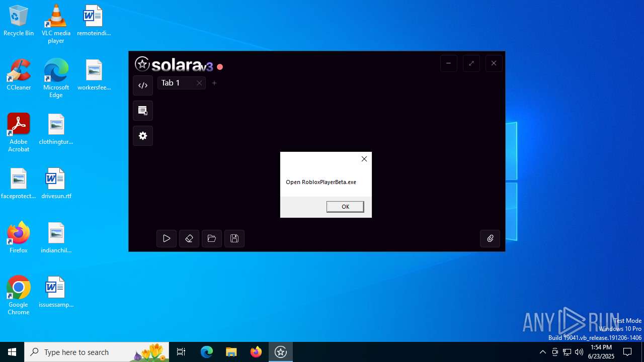
Task: Open the clock showing 1:54 PM
Action: [x=601, y=352]
